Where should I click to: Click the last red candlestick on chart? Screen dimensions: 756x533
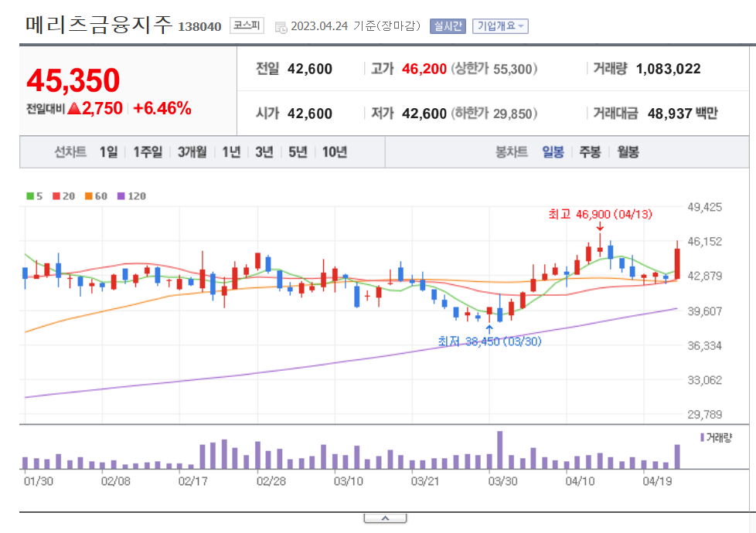(677, 263)
